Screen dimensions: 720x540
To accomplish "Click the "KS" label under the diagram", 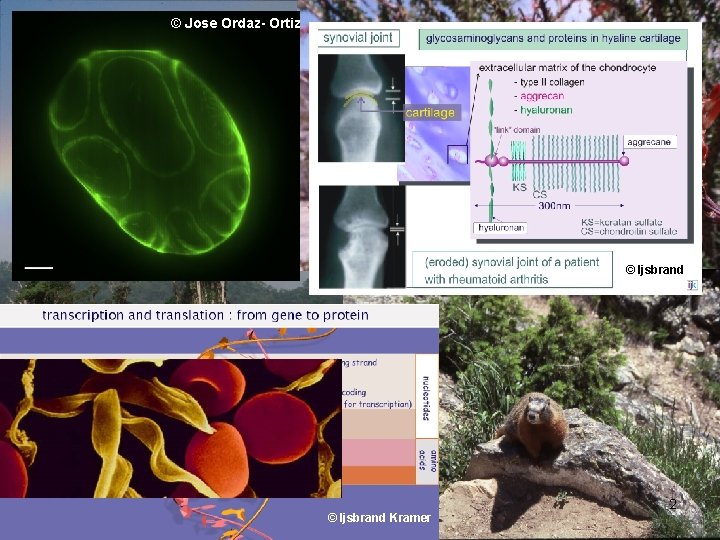I will coord(519,187).
